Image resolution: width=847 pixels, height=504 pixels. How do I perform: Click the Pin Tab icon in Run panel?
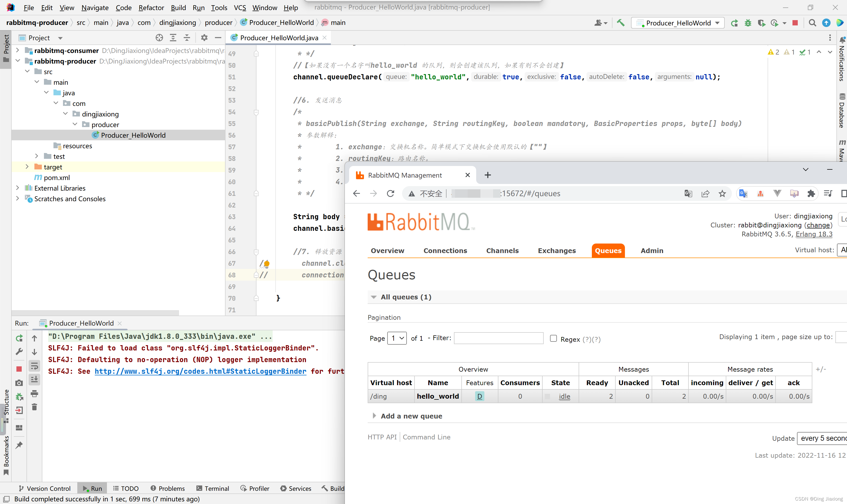point(19,445)
